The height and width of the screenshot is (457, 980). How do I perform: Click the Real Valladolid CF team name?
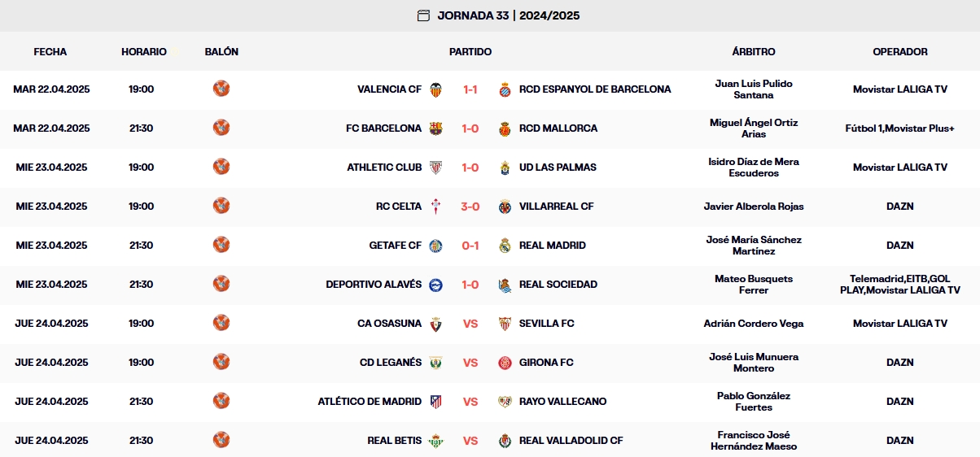571,441
